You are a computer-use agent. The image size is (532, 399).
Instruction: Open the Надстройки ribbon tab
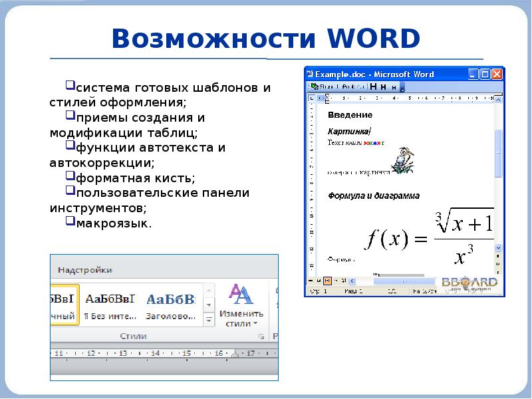(85, 270)
